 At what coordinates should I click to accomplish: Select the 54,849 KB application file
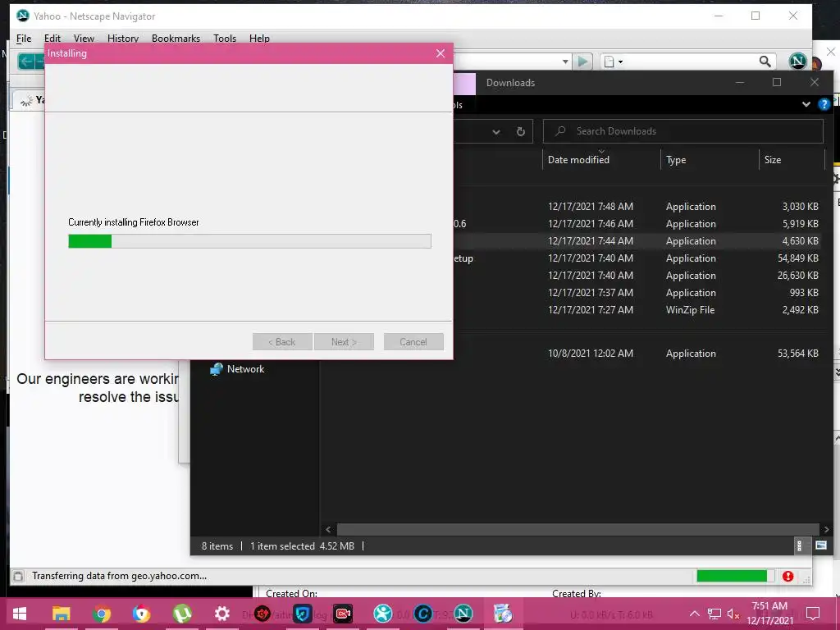pos(638,258)
